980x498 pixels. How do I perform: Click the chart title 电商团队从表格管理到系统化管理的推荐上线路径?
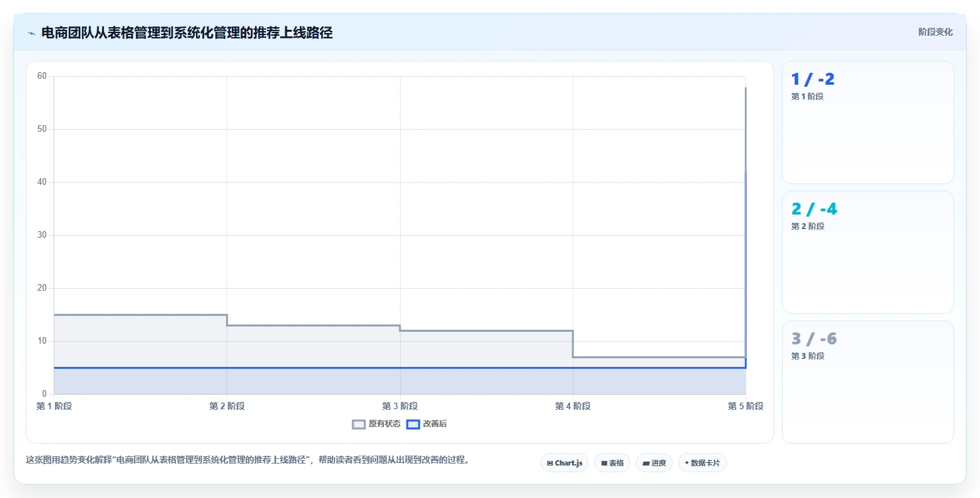pyautogui.click(x=187, y=33)
